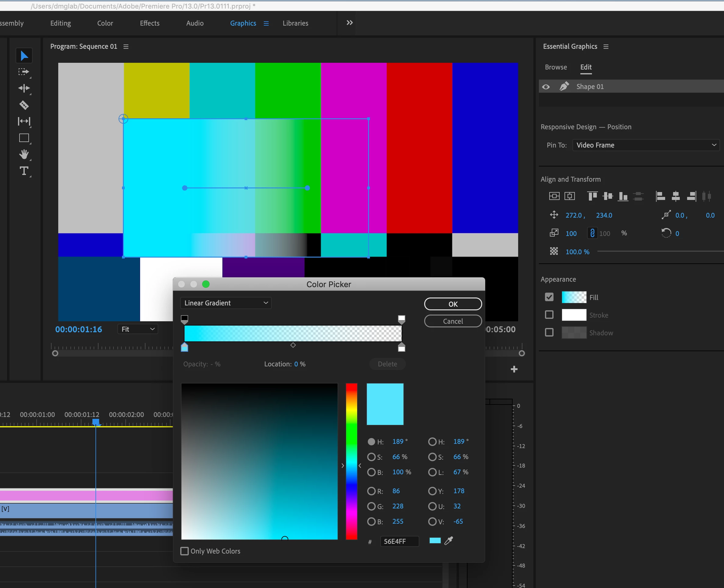The image size is (724, 588).
Task: Select the Rectangle shape tool
Action: point(24,138)
